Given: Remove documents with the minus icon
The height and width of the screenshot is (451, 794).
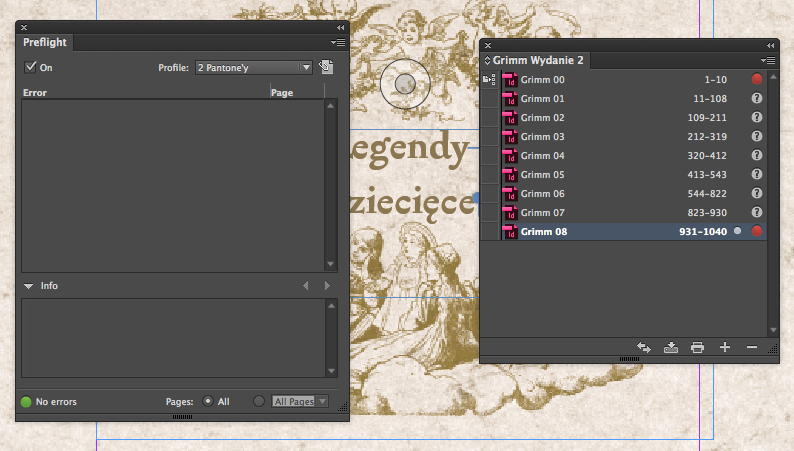Looking at the screenshot, I should (751, 347).
